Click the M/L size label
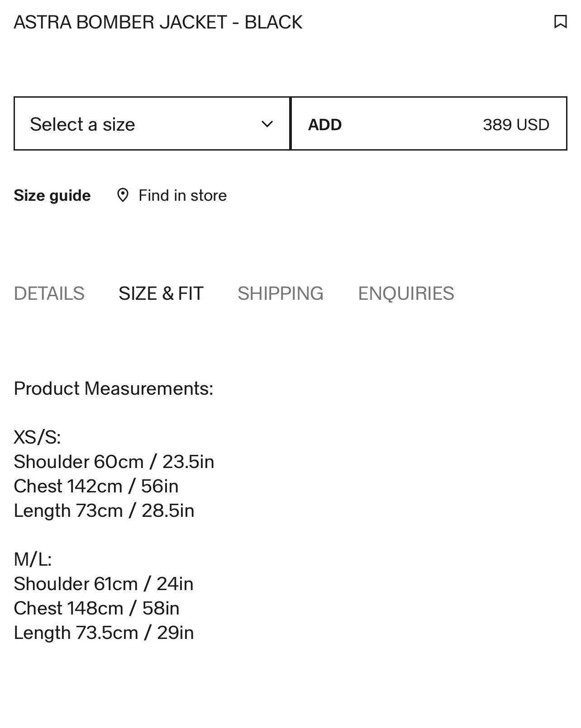Screen dimensions: 581x728 tap(33, 559)
